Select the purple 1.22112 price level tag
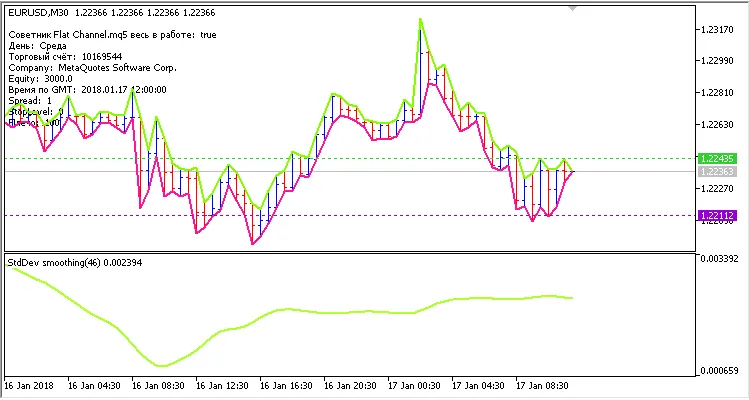Image resolution: width=749 pixels, height=400 pixels. [x=719, y=215]
